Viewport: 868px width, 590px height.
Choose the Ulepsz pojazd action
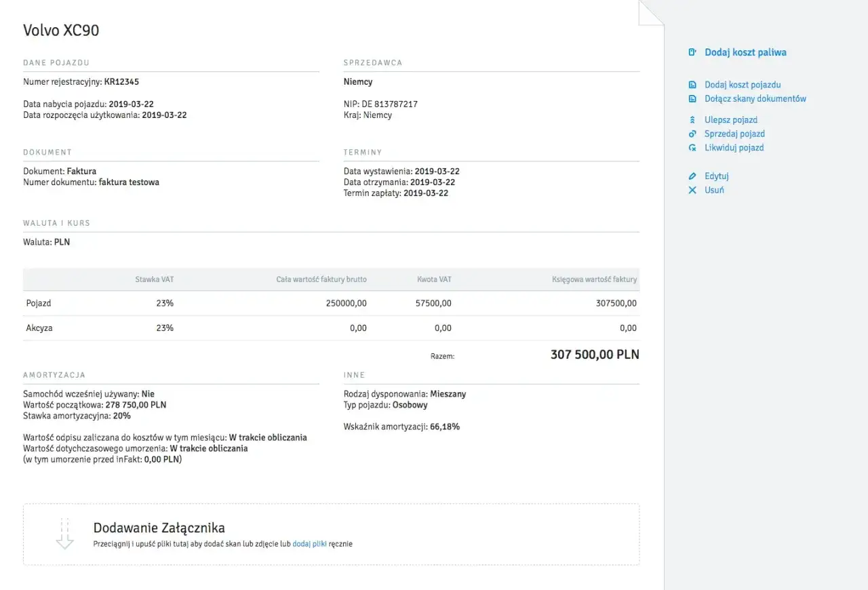(731, 120)
